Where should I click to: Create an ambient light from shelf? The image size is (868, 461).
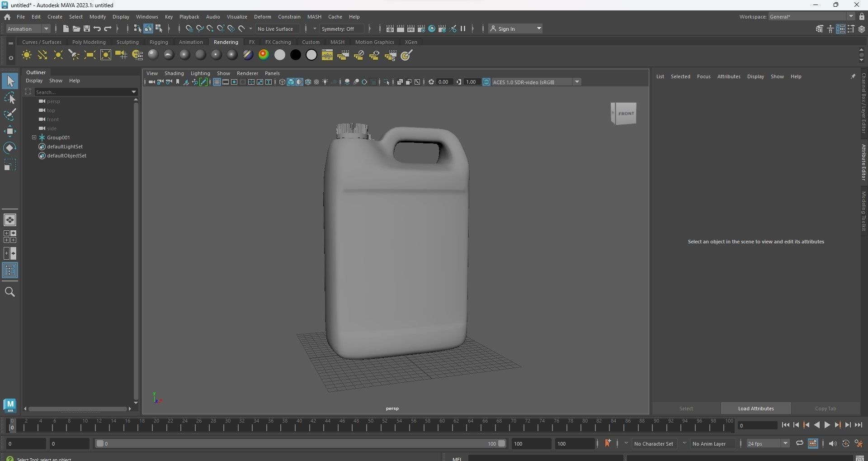[27, 55]
